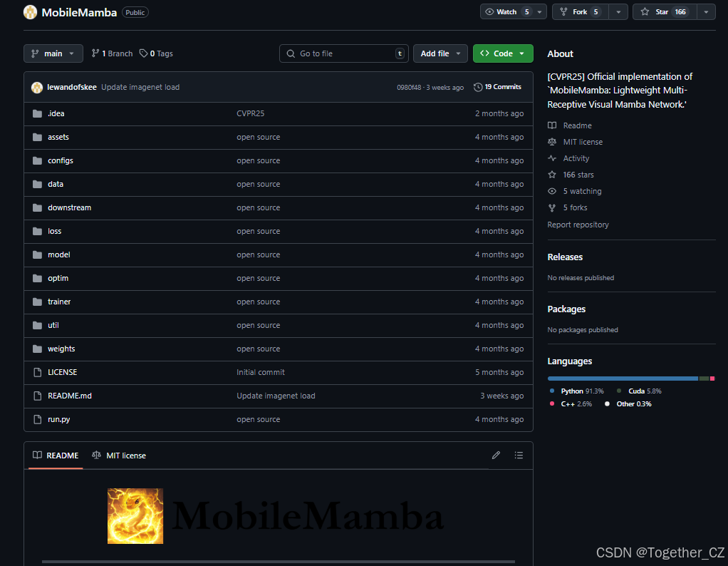The height and width of the screenshot is (566, 728).
Task: Click the loss folder icon
Action: pos(38,232)
